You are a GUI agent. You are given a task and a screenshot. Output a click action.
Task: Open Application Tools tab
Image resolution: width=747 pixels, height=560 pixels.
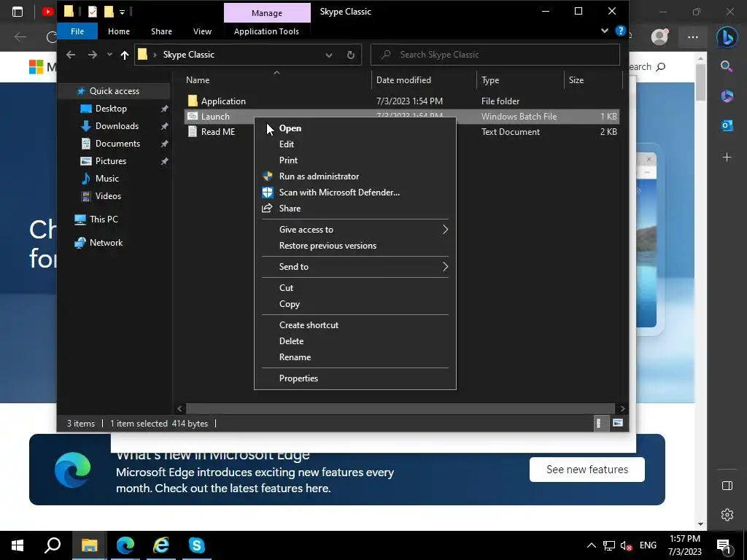[x=266, y=31]
